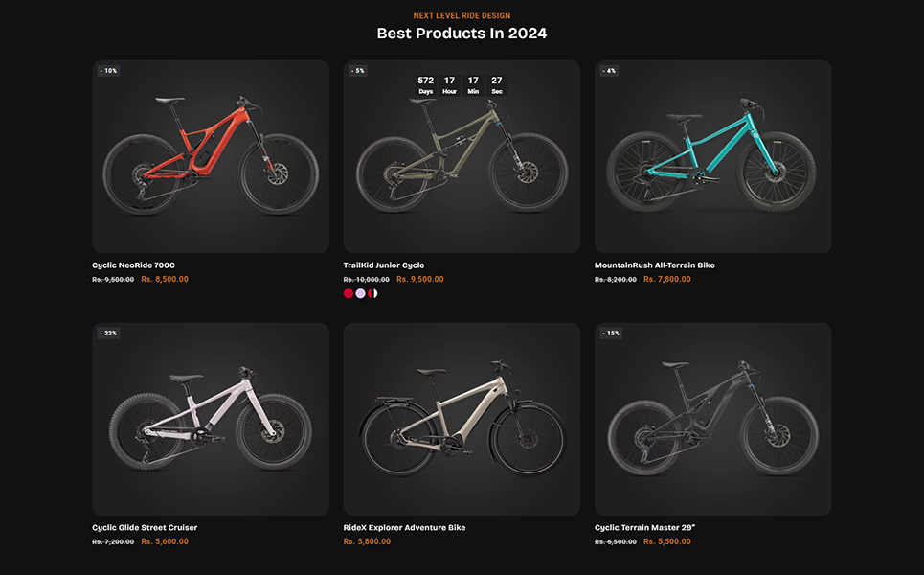Choose the lavender color swatch
This screenshot has width=924, height=575.
click(x=361, y=294)
